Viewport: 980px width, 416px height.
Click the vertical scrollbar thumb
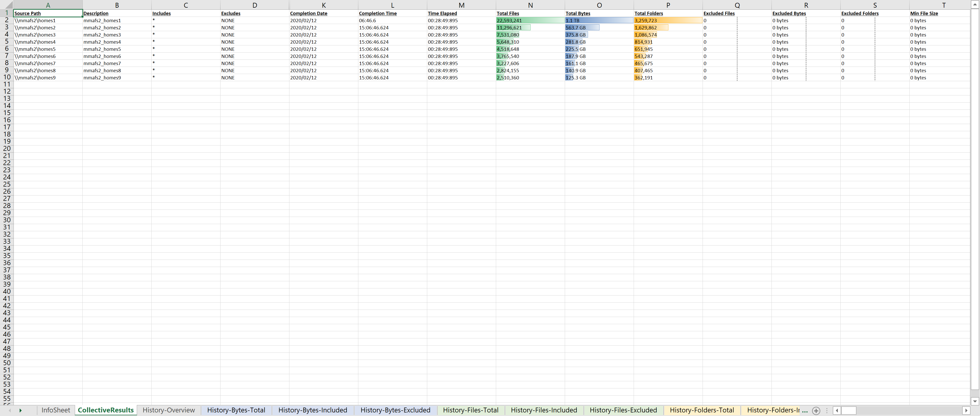pos(975,199)
